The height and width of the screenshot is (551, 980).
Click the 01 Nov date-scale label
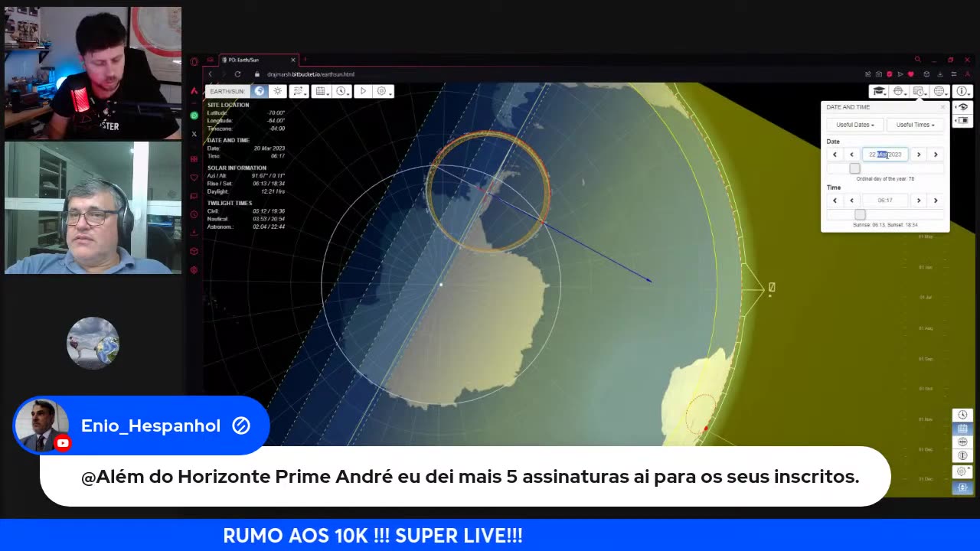(x=926, y=419)
